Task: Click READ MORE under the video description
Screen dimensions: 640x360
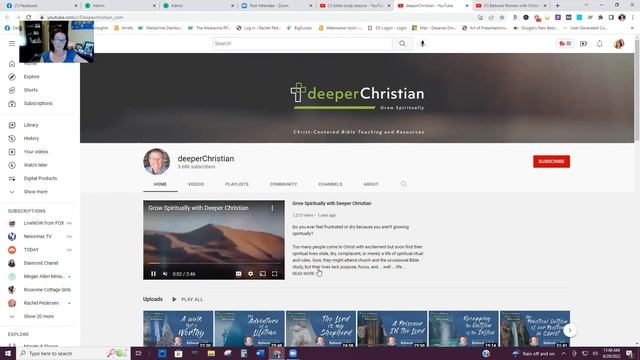Action: (x=303, y=273)
